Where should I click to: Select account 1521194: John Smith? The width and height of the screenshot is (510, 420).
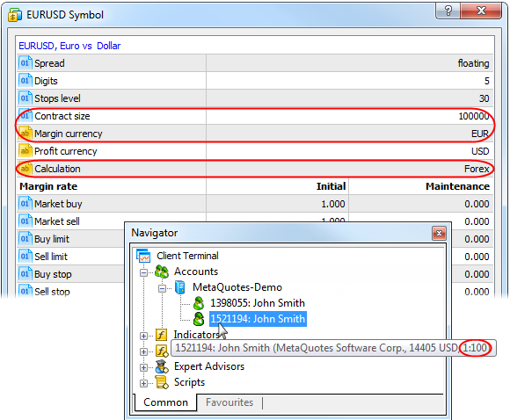(258, 319)
